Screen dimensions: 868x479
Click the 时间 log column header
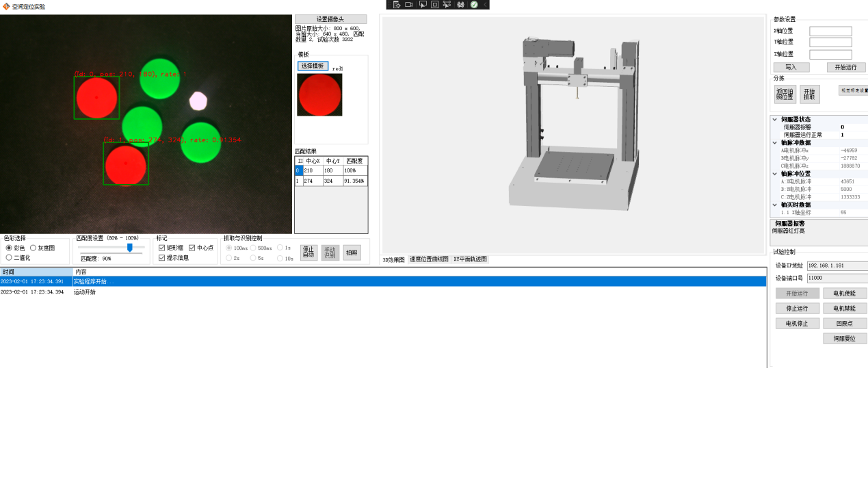[x=36, y=272]
